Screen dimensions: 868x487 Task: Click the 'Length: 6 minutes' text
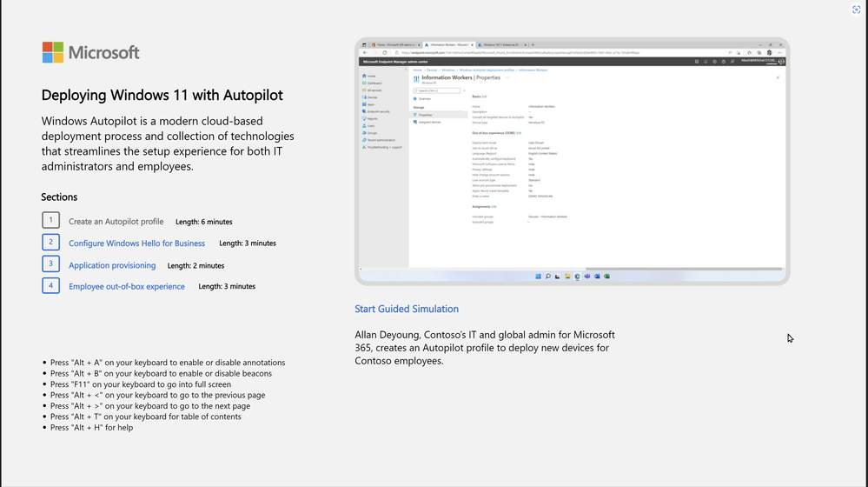coord(203,222)
